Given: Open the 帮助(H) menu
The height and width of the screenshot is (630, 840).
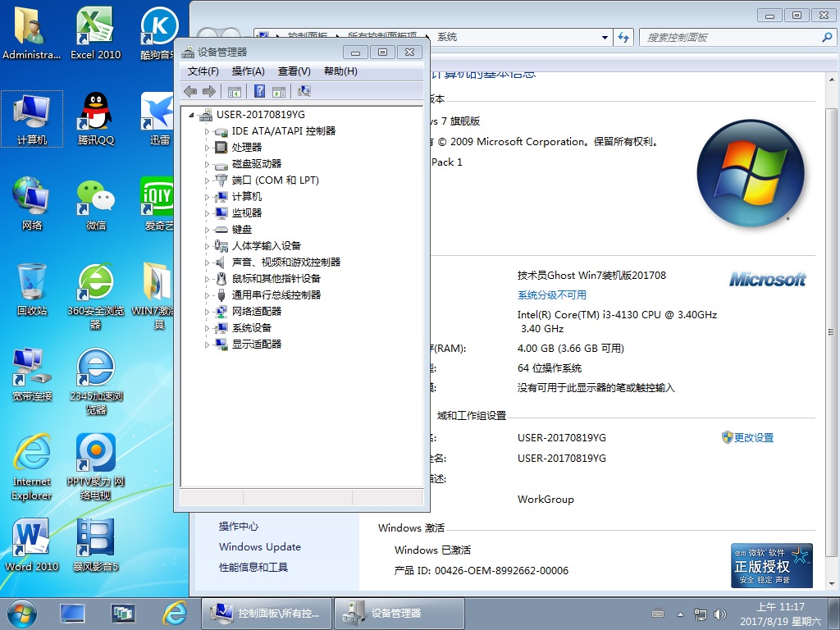Looking at the screenshot, I should [340, 71].
